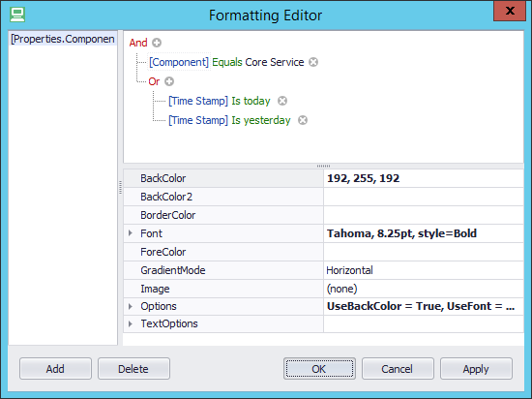Expand the Options property

tap(131, 306)
